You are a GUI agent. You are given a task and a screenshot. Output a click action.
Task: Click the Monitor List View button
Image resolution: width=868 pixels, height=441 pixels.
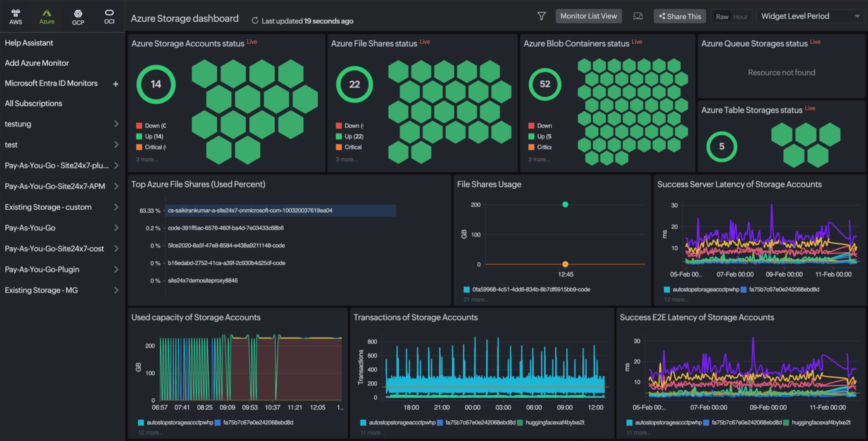[589, 16]
